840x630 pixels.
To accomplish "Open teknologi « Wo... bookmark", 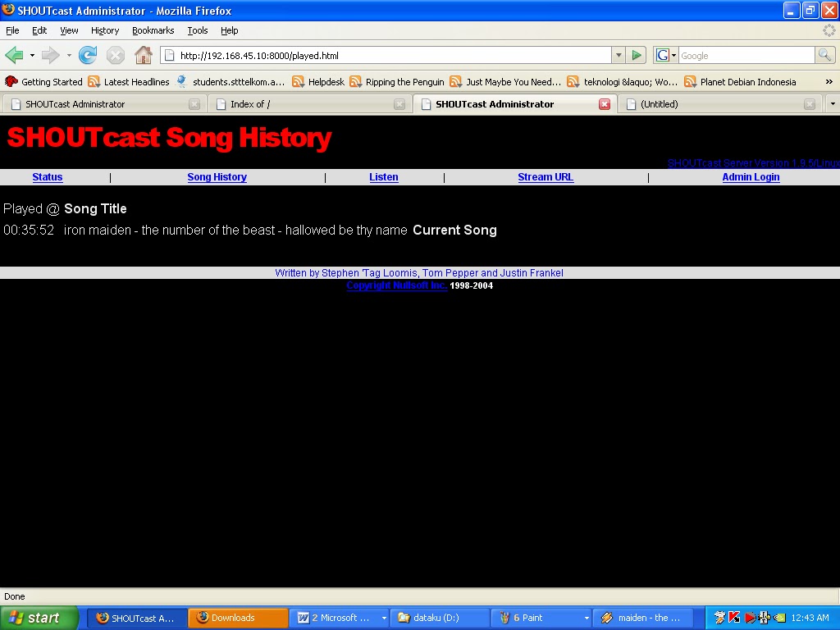I will tap(622, 82).
